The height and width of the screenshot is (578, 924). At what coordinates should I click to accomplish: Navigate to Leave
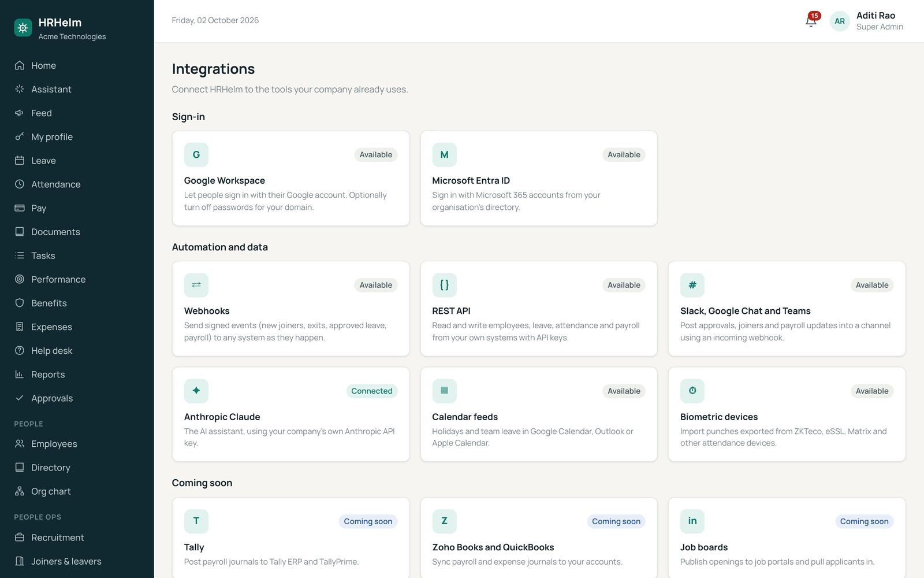(77, 160)
